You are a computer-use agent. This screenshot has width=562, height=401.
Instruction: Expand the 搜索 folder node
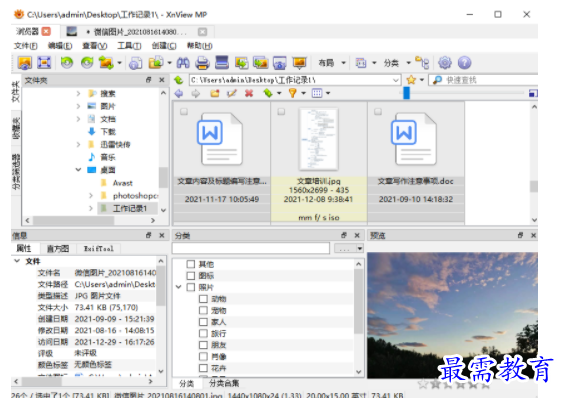78,94
